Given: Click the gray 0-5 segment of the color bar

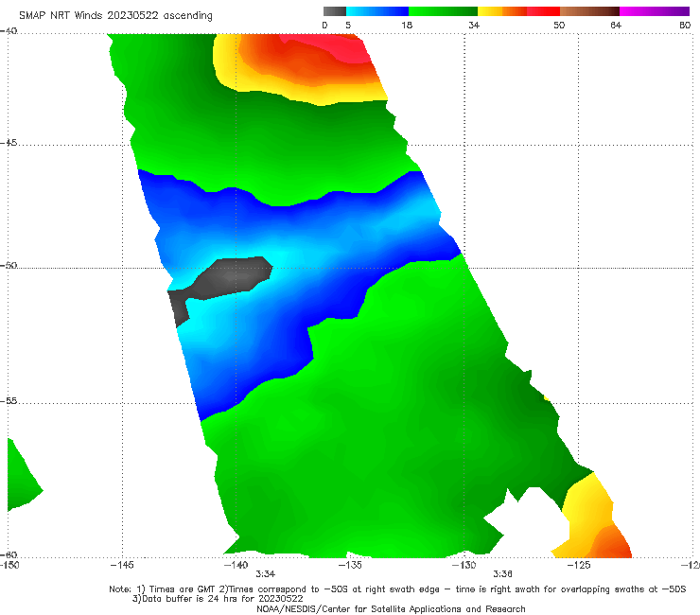Looking at the screenshot, I should 335,11.
